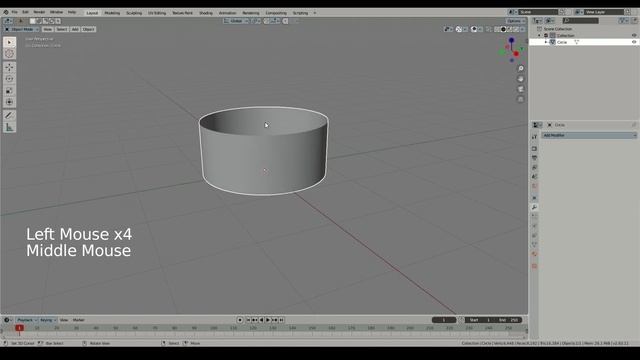Screen dimensions: 640x360
Task: Hide the Collection in outliner
Action: tap(634, 36)
